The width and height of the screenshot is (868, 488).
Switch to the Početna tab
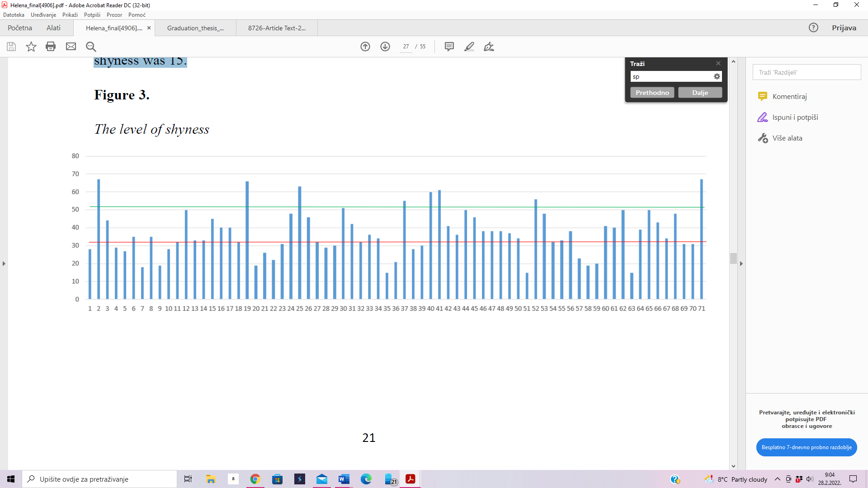tap(20, 28)
